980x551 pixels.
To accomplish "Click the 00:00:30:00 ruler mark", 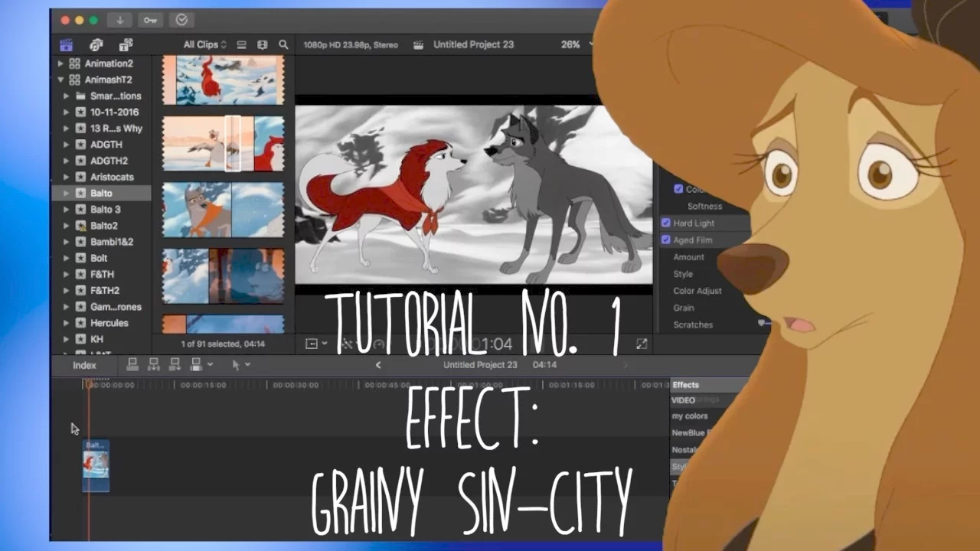I will (x=296, y=385).
